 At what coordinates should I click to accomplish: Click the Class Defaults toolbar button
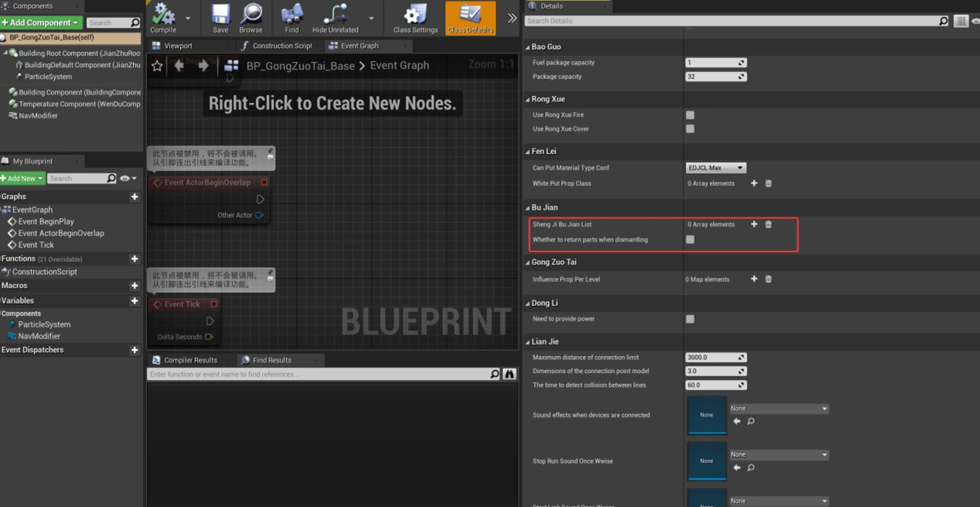click(471, 17)
